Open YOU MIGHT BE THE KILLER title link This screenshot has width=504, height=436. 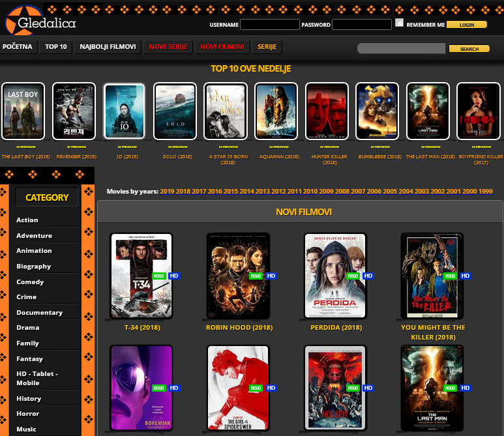434,332
